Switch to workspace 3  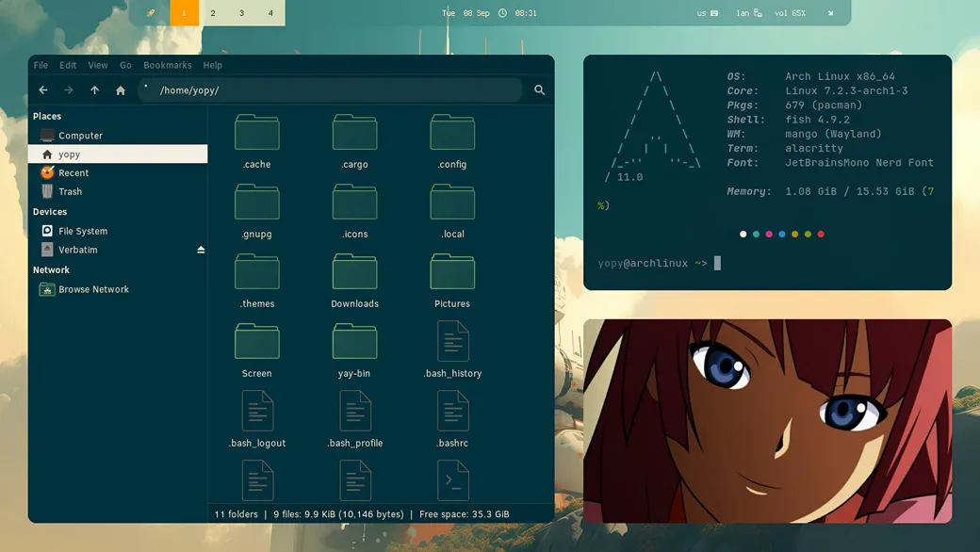(242, 13)
